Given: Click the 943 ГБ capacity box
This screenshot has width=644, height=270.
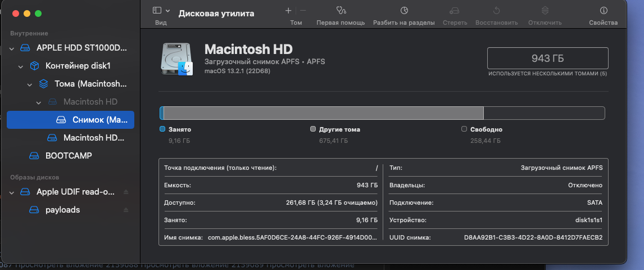Looking at the screenshot, I should [547, 58].
